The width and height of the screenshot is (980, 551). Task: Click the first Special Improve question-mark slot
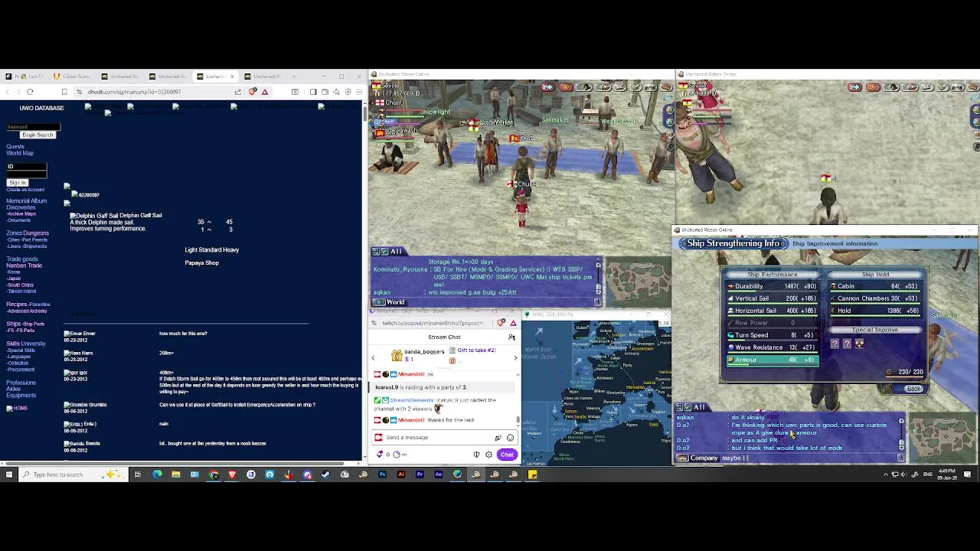pyautogui.click(x=835, y=344)
